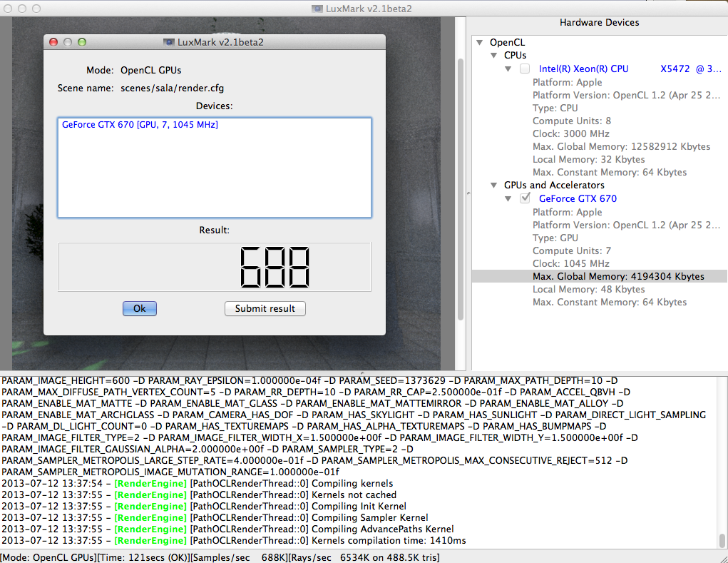Select the Type: GPU row

coord(555,238)
